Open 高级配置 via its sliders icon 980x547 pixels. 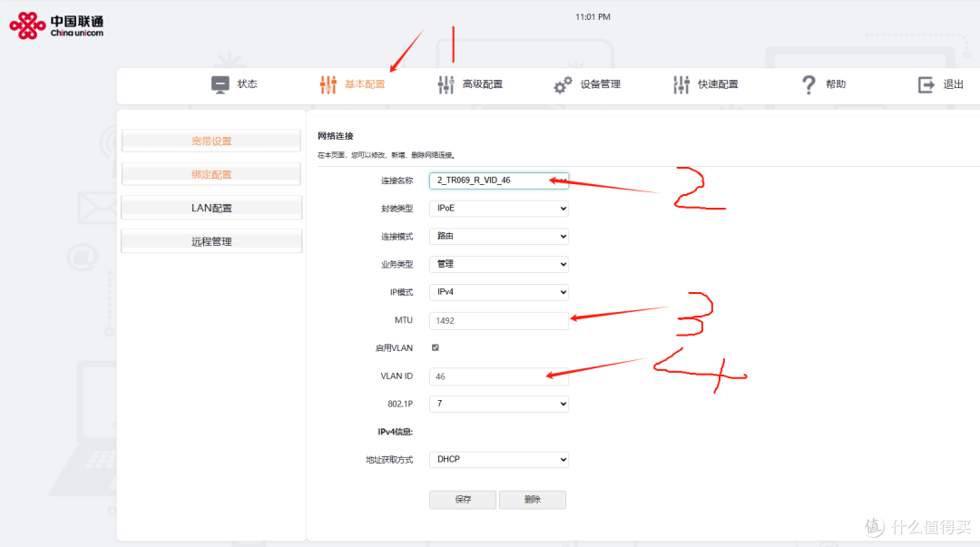tap(446, 84)
